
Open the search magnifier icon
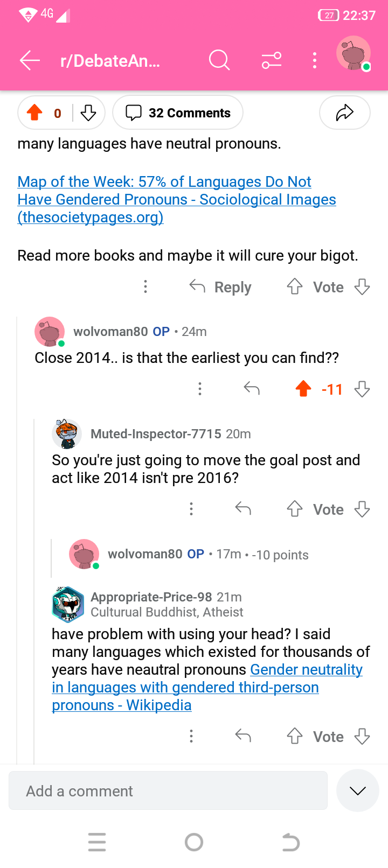pos(219,60)
